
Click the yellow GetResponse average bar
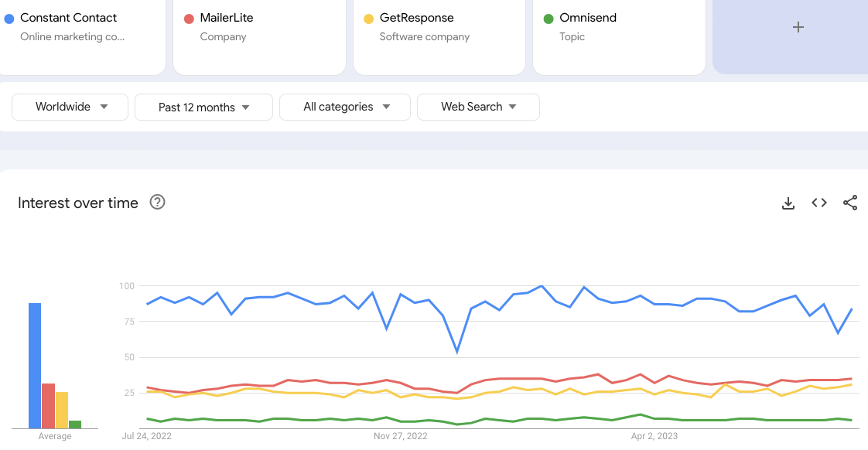click(x=62, y=410)
